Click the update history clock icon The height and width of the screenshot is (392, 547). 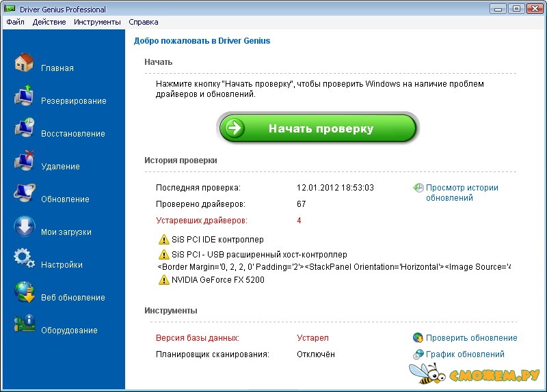[x=418, y=188]
